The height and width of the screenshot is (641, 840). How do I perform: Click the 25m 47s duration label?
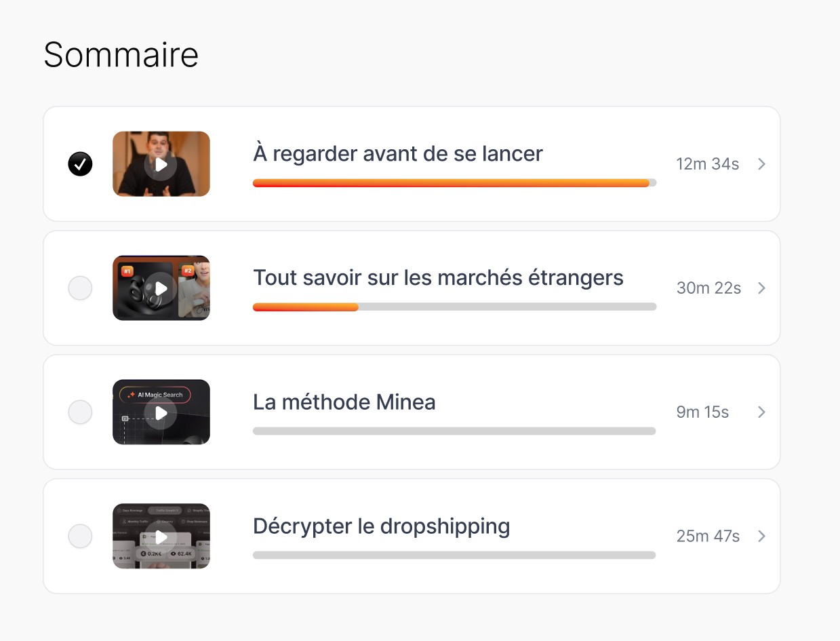coord(708,537)
